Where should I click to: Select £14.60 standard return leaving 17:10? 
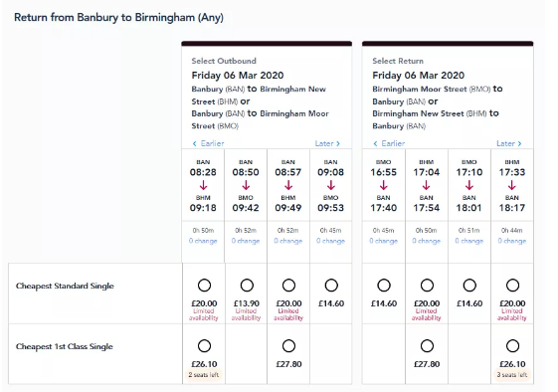pyautogui.click(x=469, y=286)
